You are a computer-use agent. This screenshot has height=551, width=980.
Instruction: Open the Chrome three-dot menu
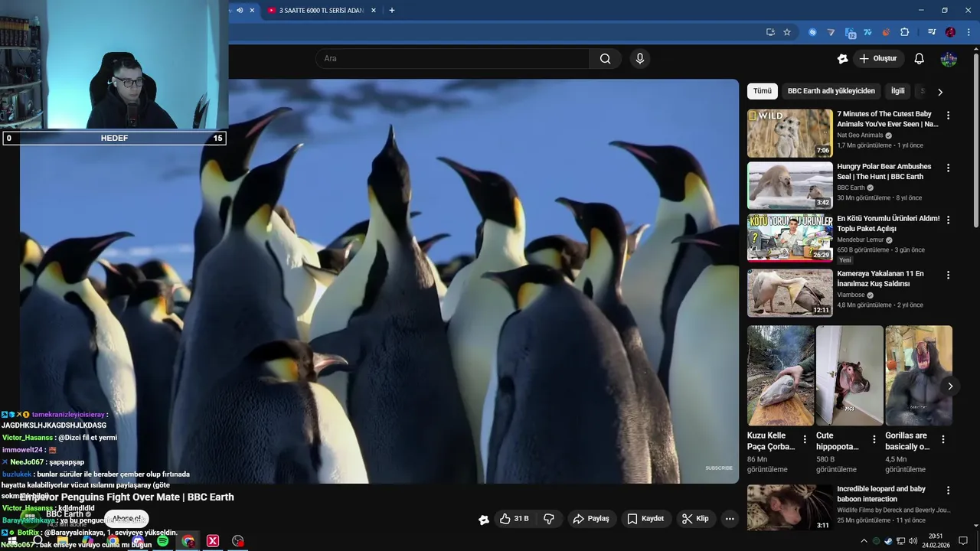click(x=969, y=32)
